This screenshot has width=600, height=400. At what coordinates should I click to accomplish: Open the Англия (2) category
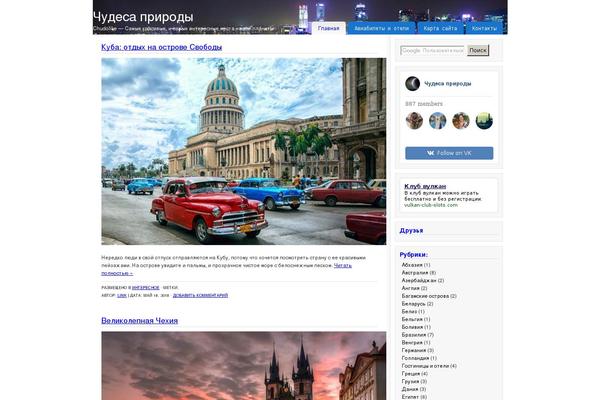click(414, 288)
